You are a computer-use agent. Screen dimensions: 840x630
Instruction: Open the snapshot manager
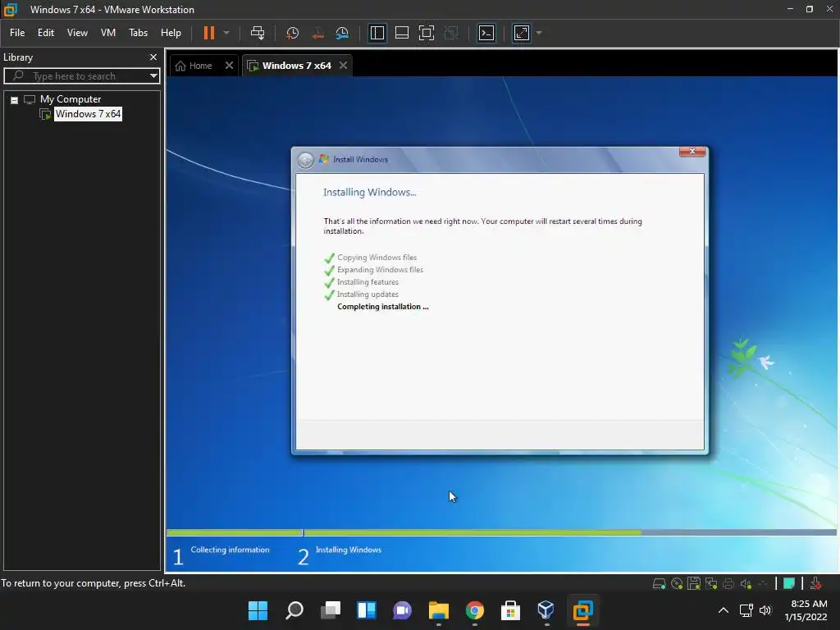pyautogui.click(x=342, y=33)
